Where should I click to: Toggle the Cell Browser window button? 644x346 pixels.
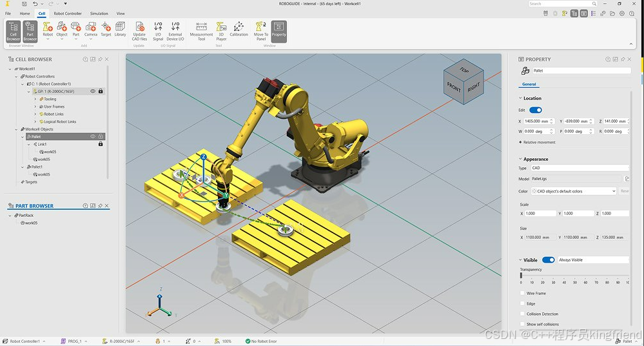(13, 31)
